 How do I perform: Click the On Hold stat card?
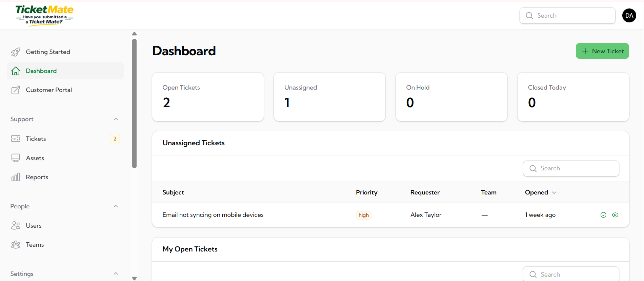(451, 97)
